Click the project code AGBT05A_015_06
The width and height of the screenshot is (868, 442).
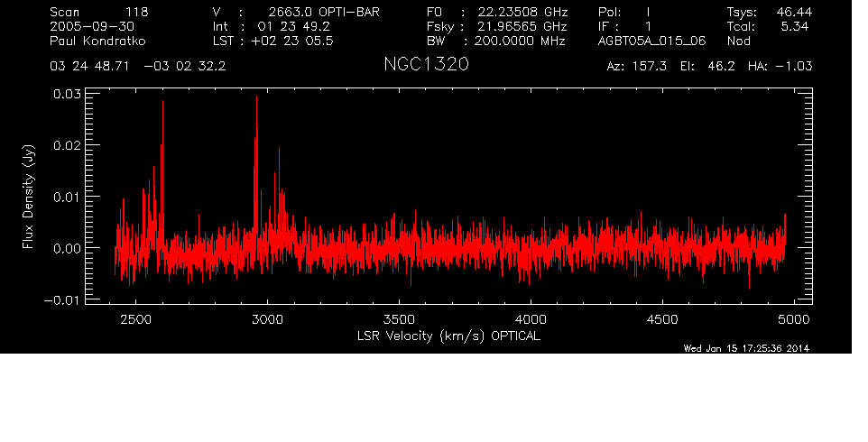point(652,41)
